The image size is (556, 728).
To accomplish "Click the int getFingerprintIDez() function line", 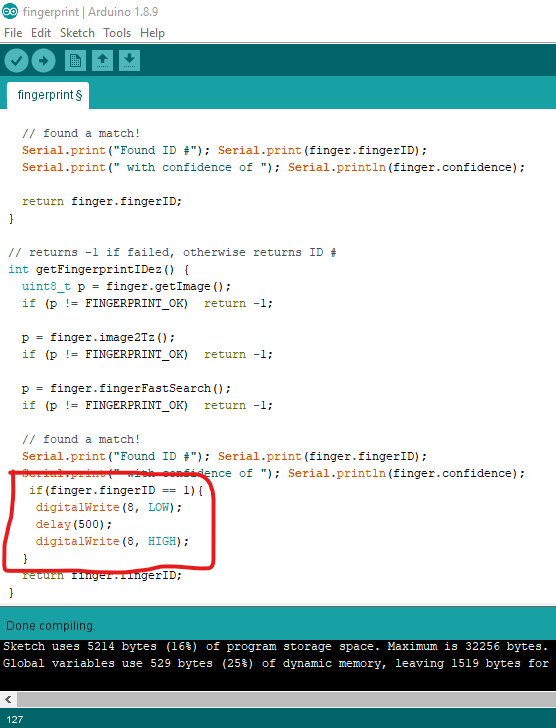I will click(99, 269).
